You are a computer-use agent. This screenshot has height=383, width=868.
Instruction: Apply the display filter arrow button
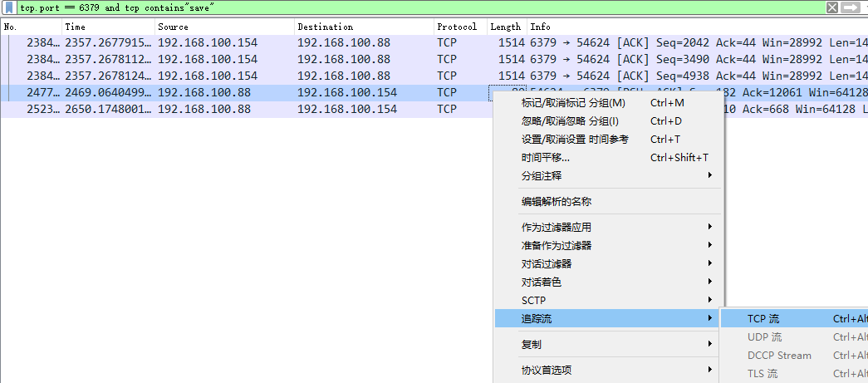pyautogui.click(x=851, y=7)
